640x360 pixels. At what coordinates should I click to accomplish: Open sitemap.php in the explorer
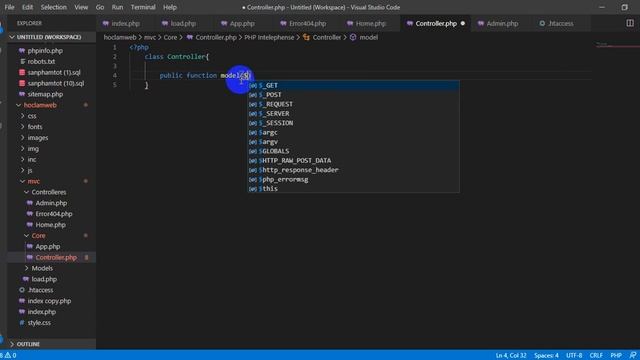point(45,94)
